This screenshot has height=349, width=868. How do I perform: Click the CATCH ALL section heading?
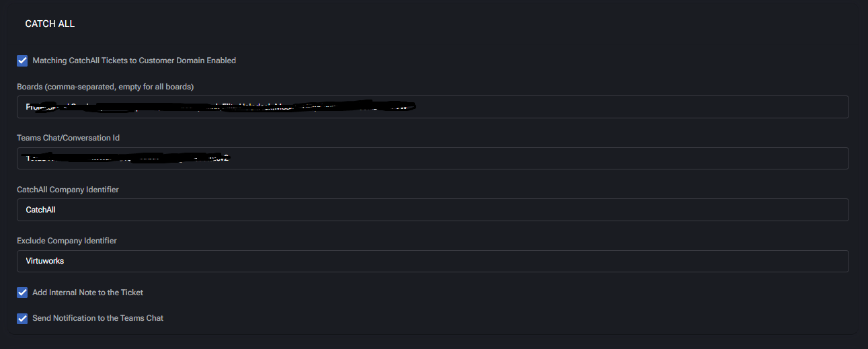click(x=50, y=24)
